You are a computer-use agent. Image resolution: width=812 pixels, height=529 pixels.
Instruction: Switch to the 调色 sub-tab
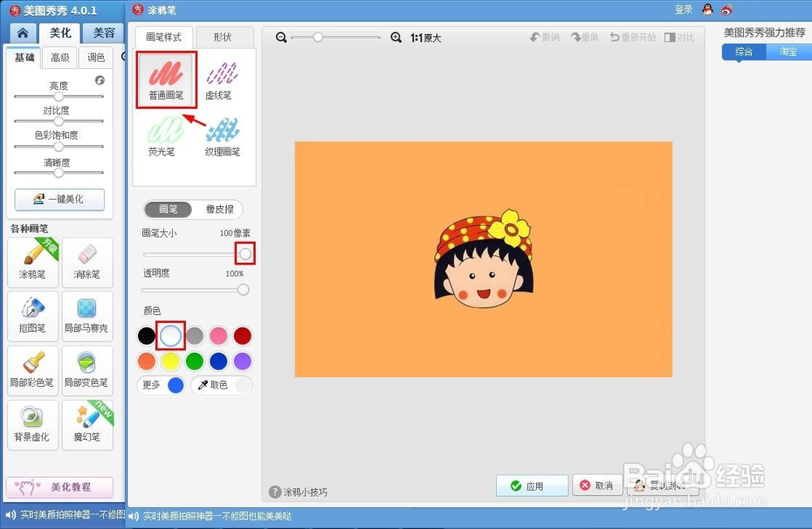95,58
